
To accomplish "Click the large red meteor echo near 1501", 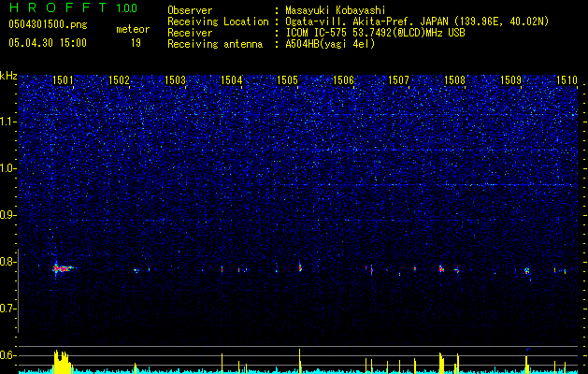I will click(x=62, y=268).
